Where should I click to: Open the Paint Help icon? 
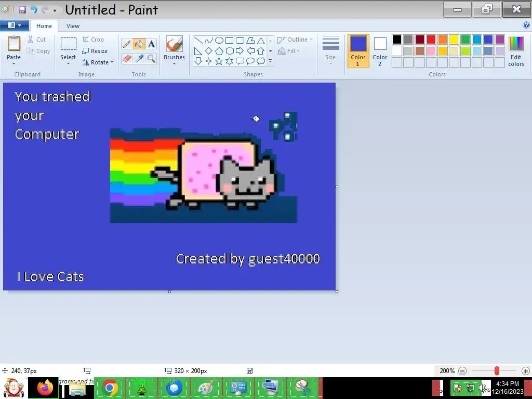(x=526, y=25)
